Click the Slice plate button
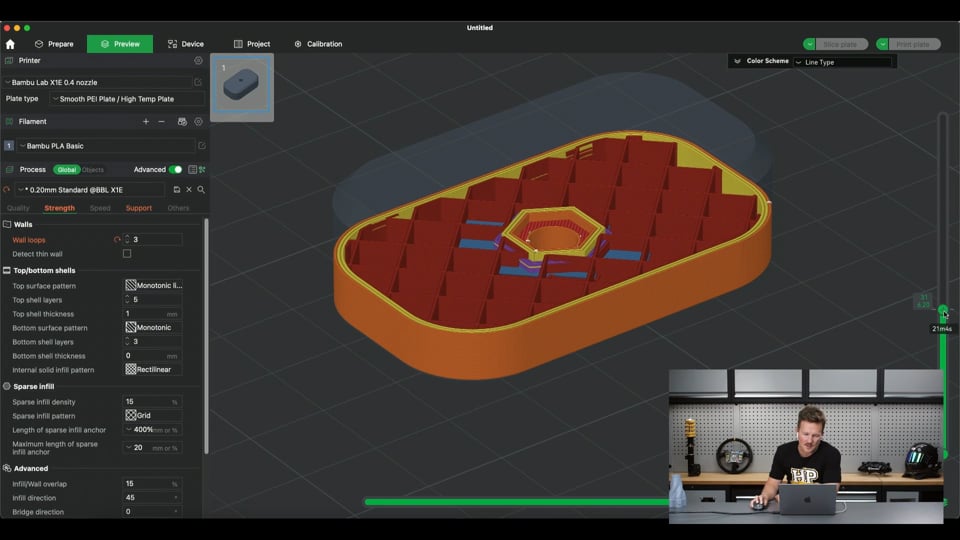This screenshot has width=960, height=540. [x=841, y=44]
